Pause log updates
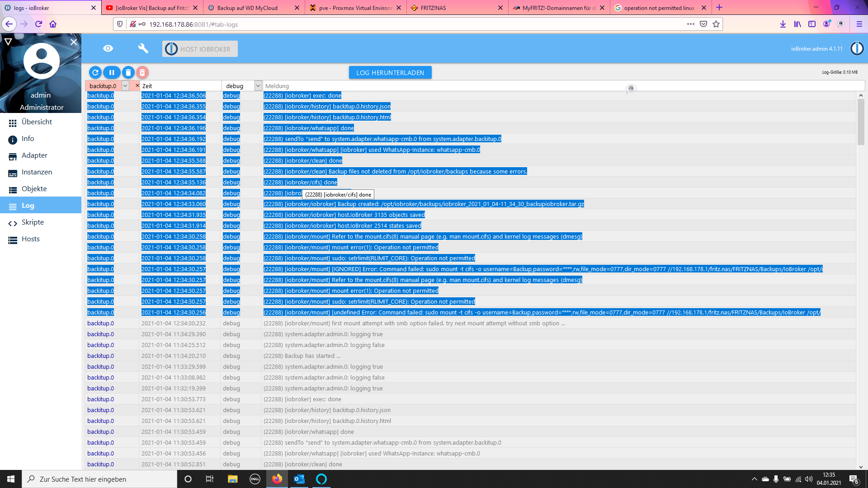Image resolution: width=868 pixels, height=488 pixels. [x=112, y=72]
